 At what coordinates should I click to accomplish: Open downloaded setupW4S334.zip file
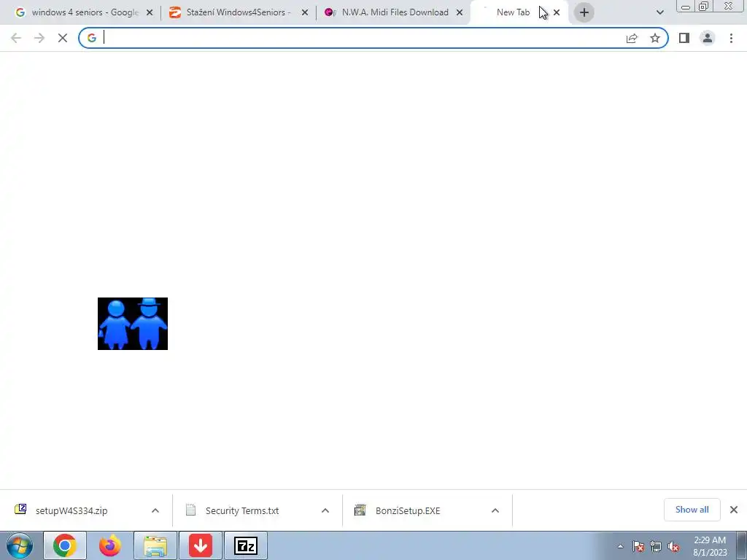(71, 510)
